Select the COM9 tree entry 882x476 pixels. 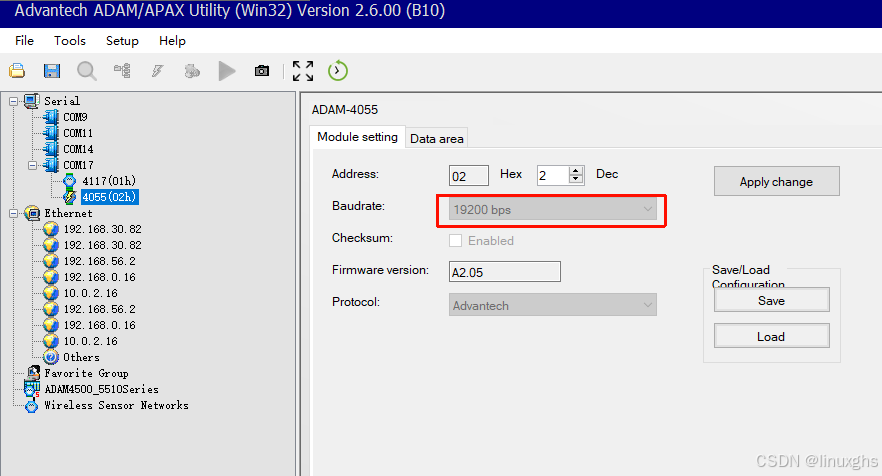(75, 117)
